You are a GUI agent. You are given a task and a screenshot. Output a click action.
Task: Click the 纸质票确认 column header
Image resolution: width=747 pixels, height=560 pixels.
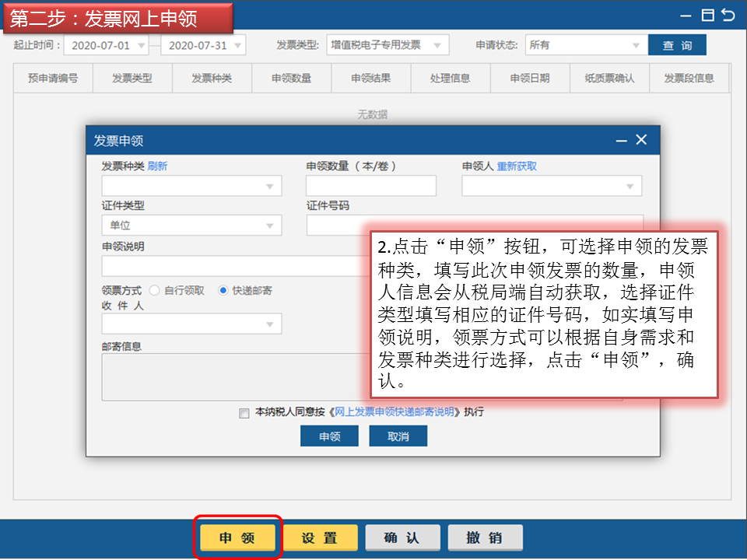(x=610, y=78)
